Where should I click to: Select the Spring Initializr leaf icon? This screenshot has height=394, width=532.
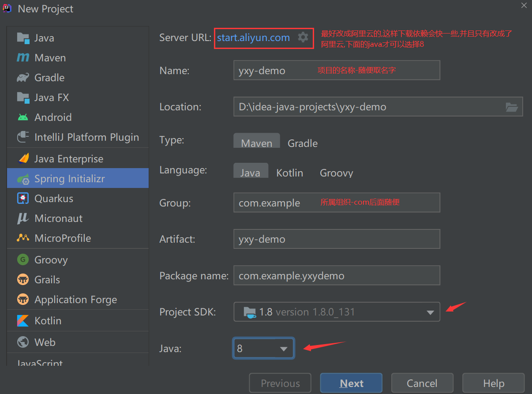[x=22, y=179]
